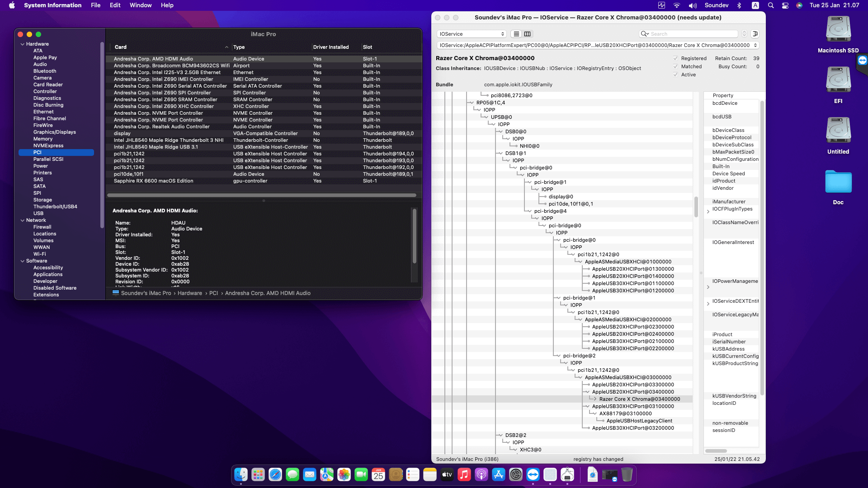Select Thunderbolt/USB4 in the sidebar
This screenshot has width=868, height=488.
coord(55,206)
